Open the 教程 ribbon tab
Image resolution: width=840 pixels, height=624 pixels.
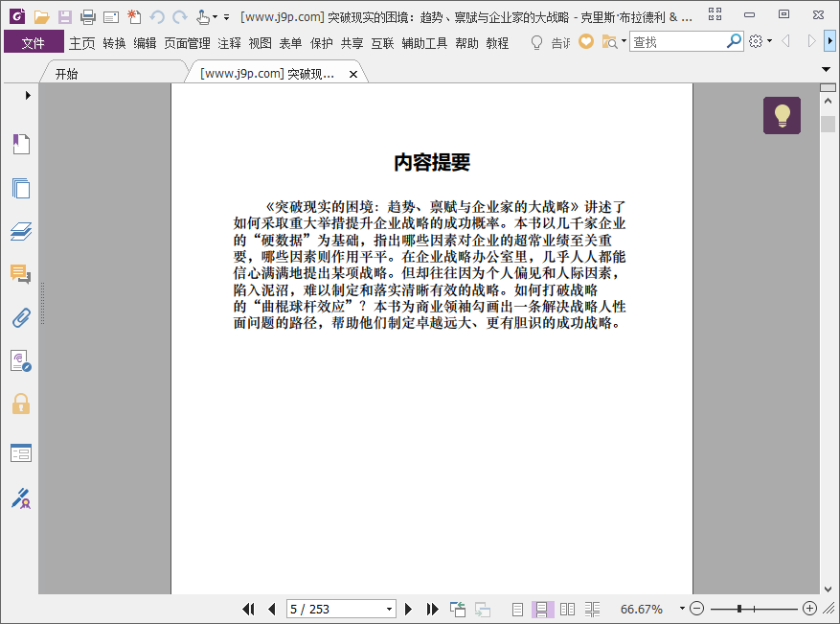497,43
